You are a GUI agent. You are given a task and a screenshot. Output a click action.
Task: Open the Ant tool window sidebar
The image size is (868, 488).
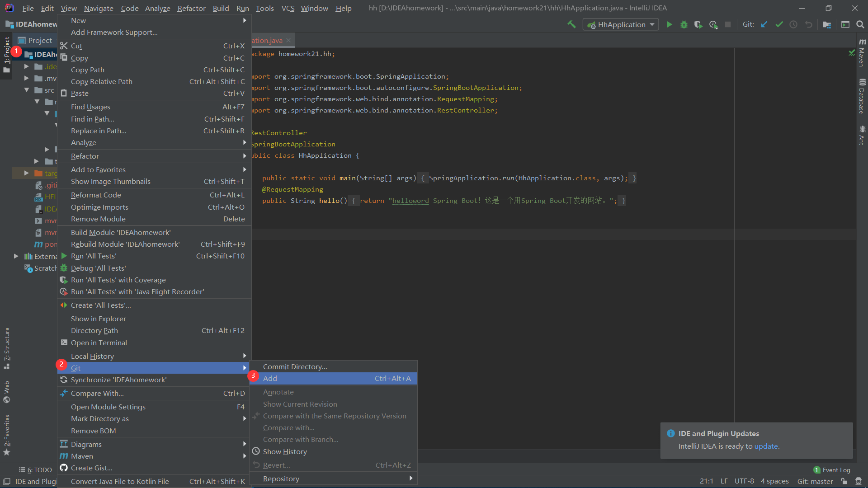pos(862,136)
